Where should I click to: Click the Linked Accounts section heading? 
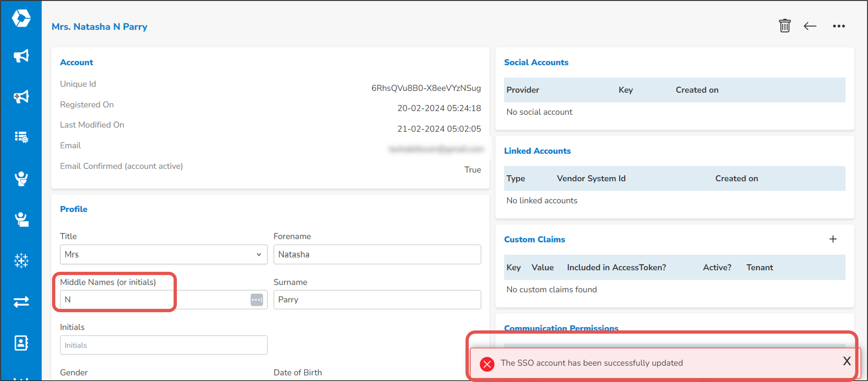coord(537,151)
